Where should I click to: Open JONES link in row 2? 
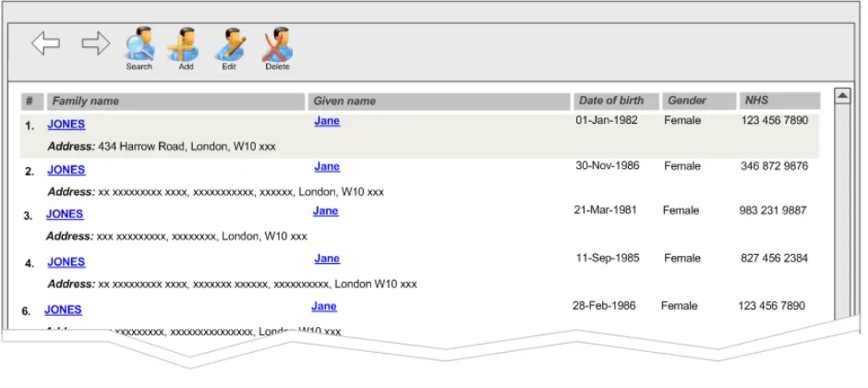point(66,170)
